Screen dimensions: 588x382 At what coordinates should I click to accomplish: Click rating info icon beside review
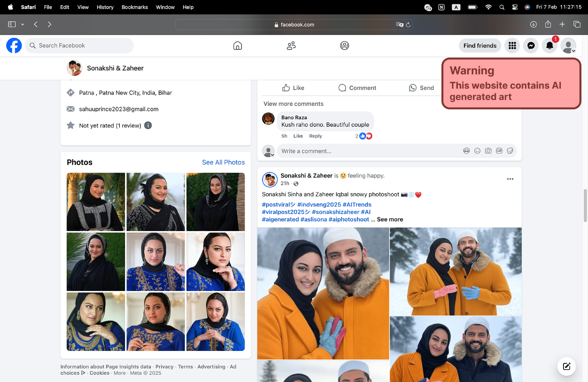pyautogui.click(x=148, y=125)
